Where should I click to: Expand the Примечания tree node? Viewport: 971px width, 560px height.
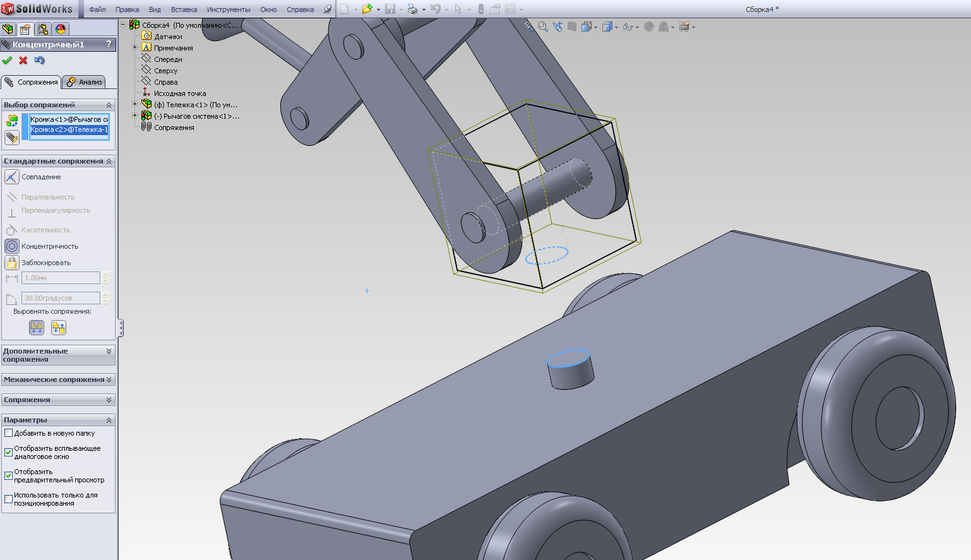134,47
